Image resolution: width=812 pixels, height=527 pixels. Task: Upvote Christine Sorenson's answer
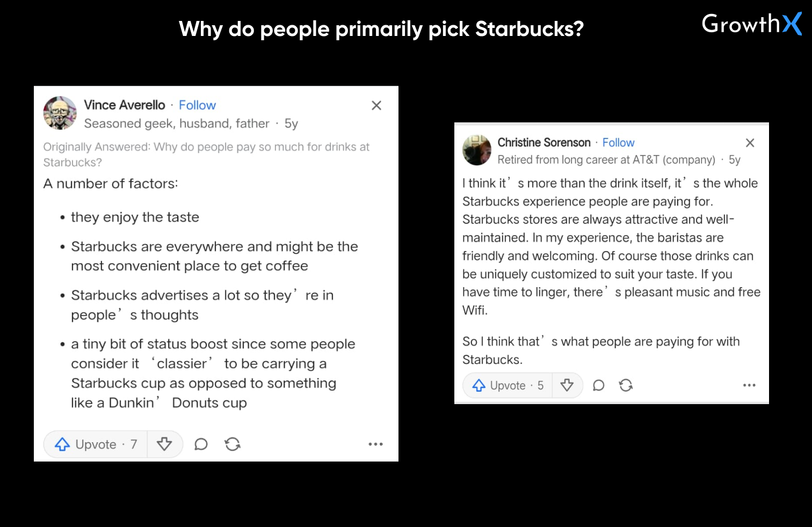pos(508,385)
